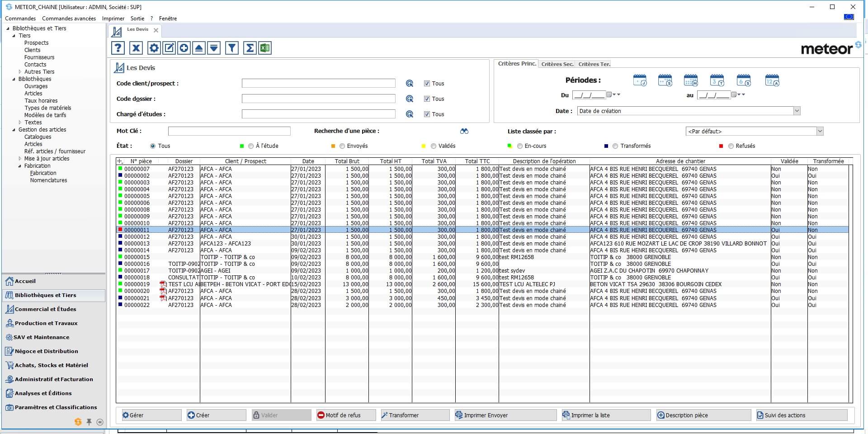This screenshot has height=434, width=868.
Task: Click the plus add toolbar icon
Action: [184, 48]
